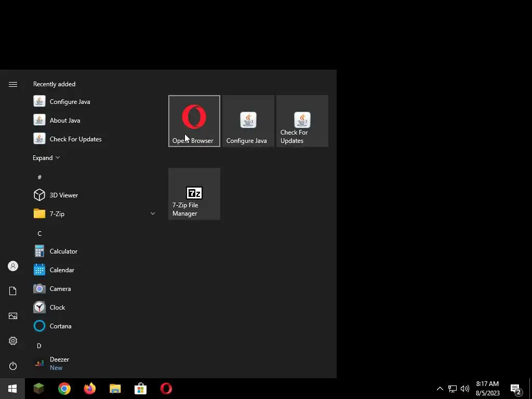Click the Recently added heading
The image size is (532, 399).
pyautogui.click(x=54, y=84)
